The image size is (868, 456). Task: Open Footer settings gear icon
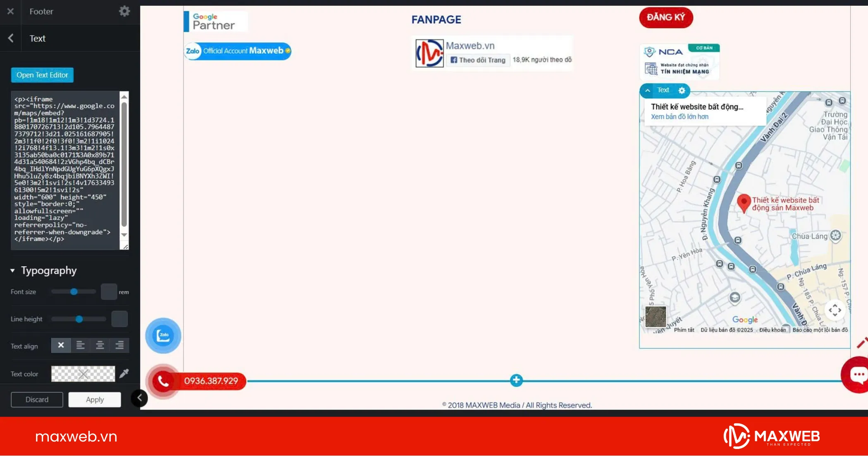tap(124, 11)
